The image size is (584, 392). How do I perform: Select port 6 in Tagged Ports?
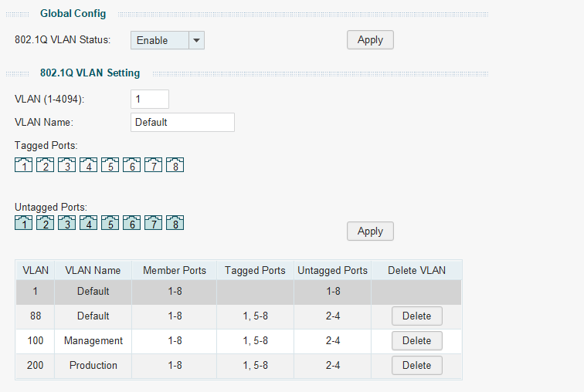pyautogui.click(x=131, y=165)
